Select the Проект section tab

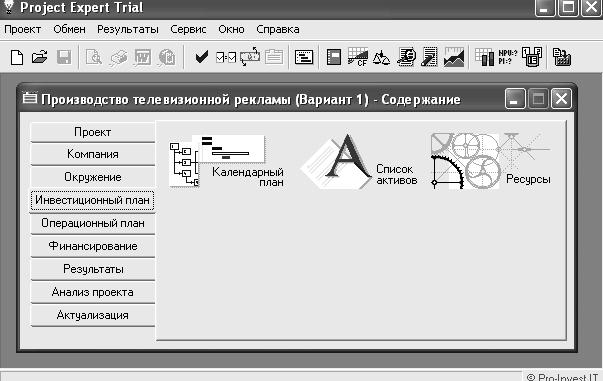tap(92, 132)
